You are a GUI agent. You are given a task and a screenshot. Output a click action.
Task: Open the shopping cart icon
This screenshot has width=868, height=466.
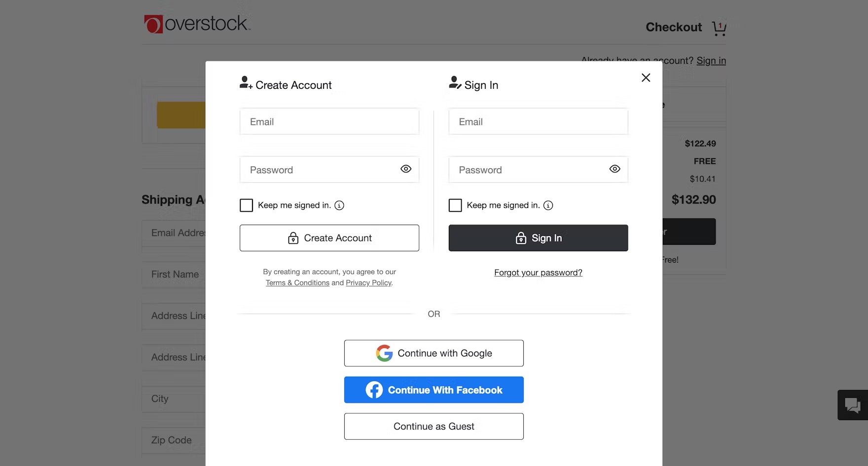(719, 28)
